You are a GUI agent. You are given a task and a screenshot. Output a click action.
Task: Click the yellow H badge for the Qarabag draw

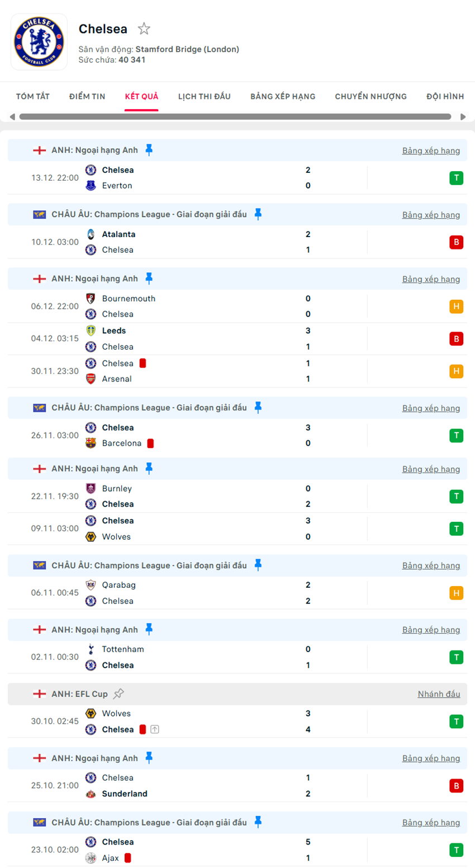click(457, 592)
